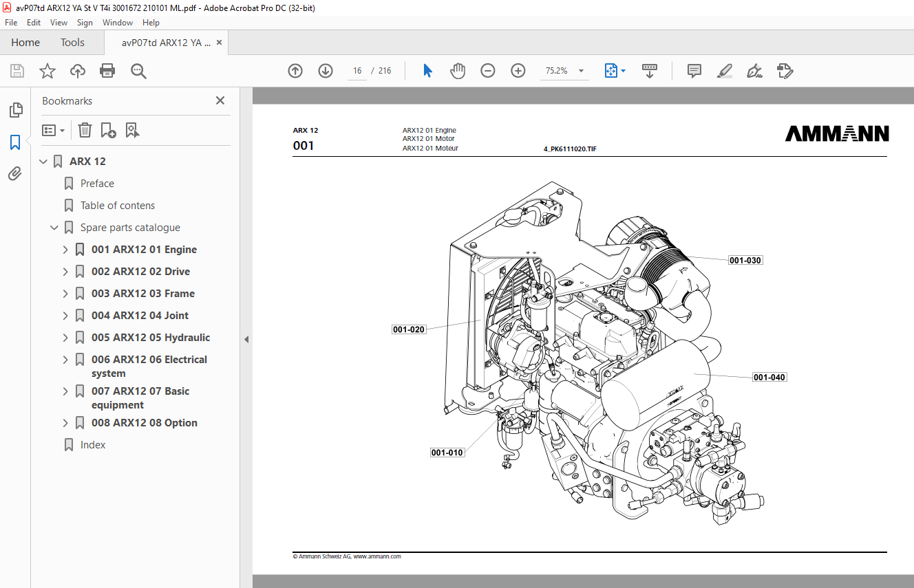Go to next page arrow icon

tap(326, 71)
